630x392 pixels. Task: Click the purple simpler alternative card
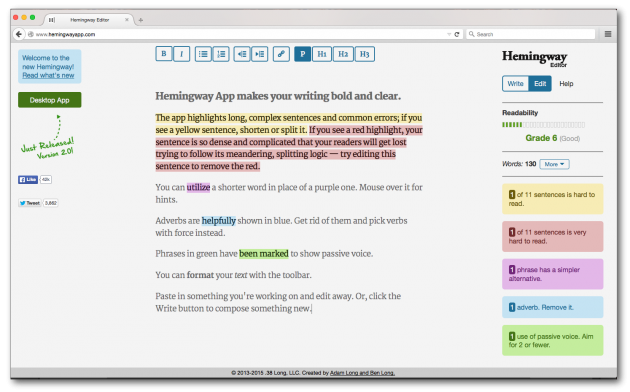coord(552,274)
